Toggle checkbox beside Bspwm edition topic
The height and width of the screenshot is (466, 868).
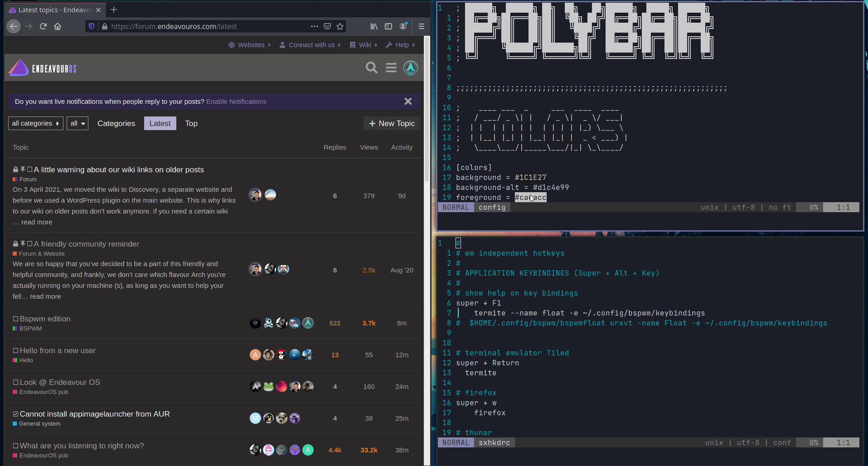pos(15,319)
